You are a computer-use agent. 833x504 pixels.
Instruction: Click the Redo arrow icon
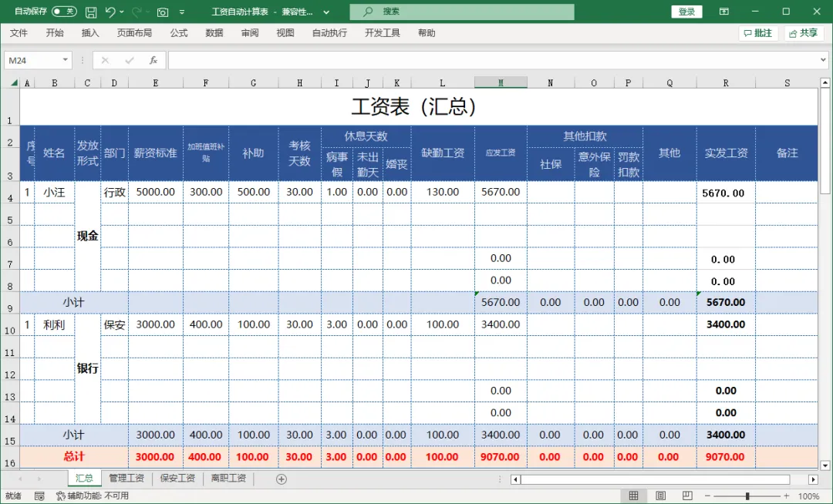pyautogui.click(x=137, y=12)
